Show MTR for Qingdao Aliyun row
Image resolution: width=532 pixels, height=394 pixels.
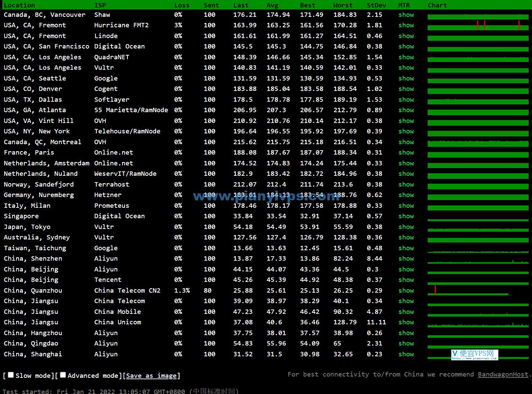[406, 343]
